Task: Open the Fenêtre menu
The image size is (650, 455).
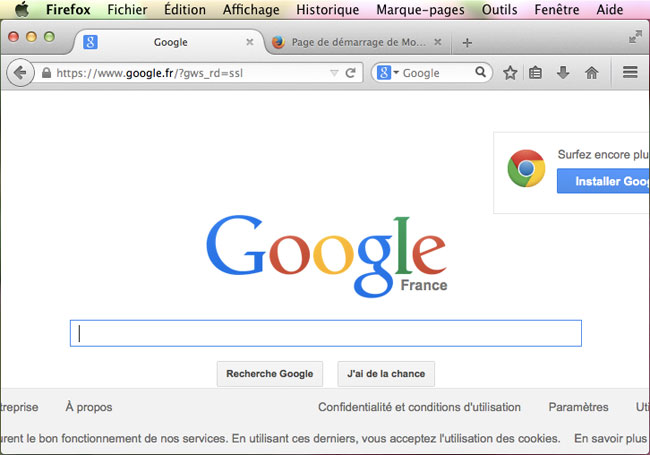Action: click(x=557, y=10)
